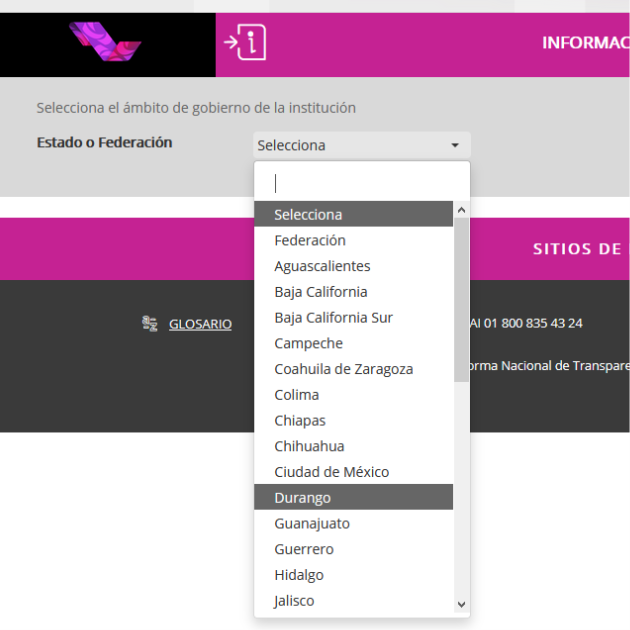Click the dropdown search input field

[361, 183]
